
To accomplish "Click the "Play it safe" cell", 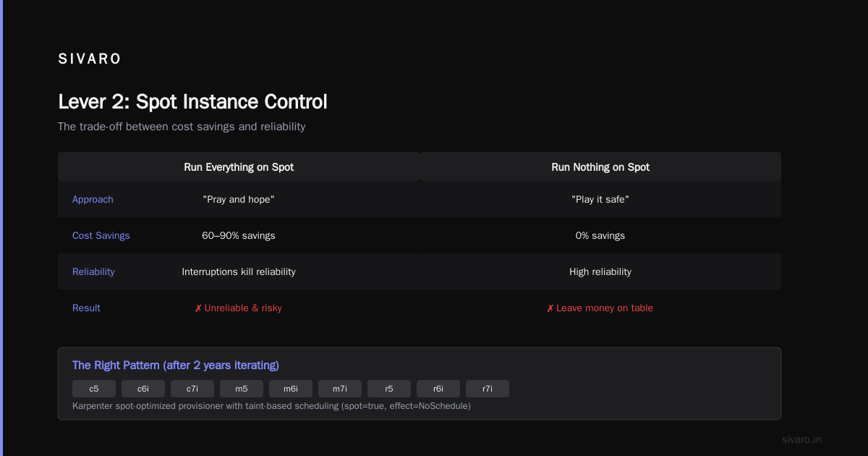I will [x=600, y=199].
